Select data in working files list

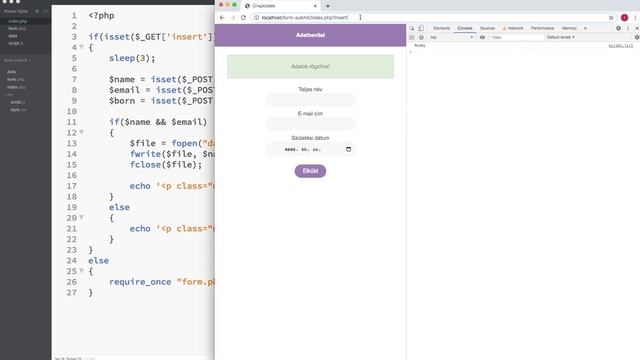click(x=13, y=36)
